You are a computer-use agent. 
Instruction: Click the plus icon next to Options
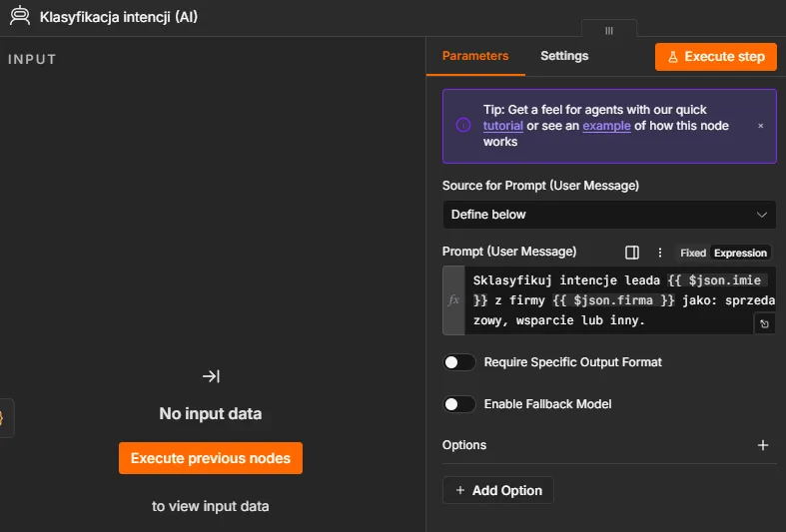pyautogui.click(x=763, y=445)
